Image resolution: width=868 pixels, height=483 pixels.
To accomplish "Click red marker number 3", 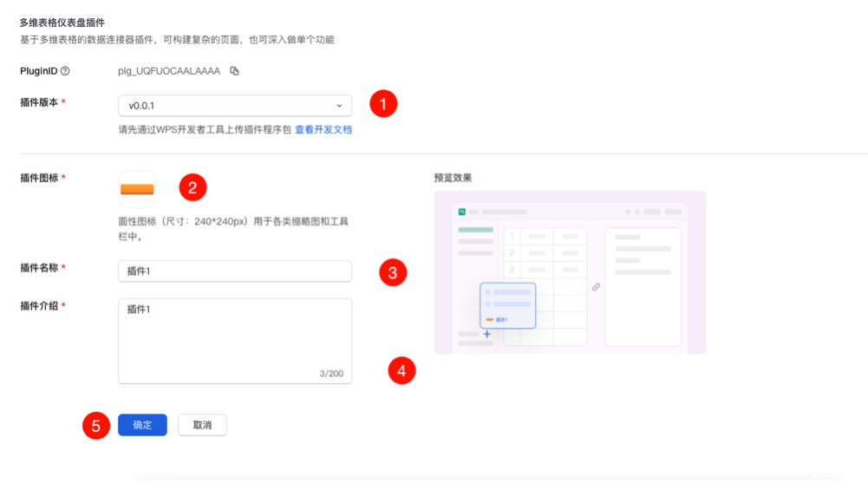I will pyautogui.click(x=393, y=273).
